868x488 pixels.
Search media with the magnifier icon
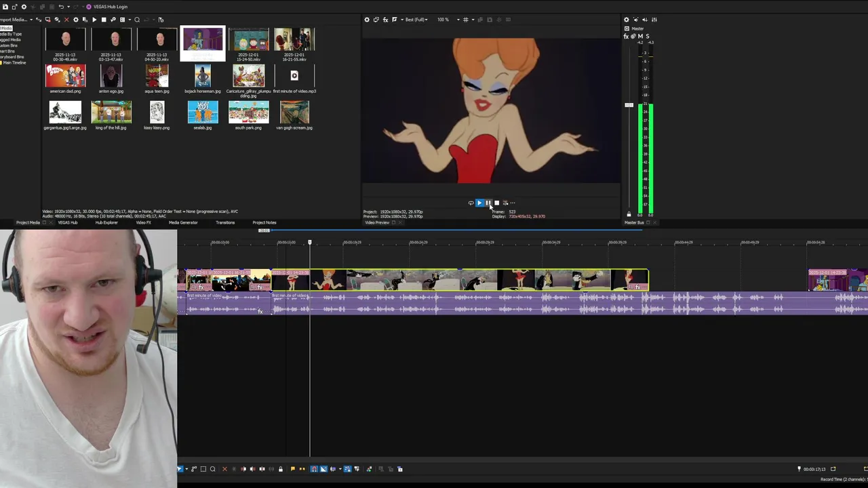pyautogui.click(x=137, y=20)
